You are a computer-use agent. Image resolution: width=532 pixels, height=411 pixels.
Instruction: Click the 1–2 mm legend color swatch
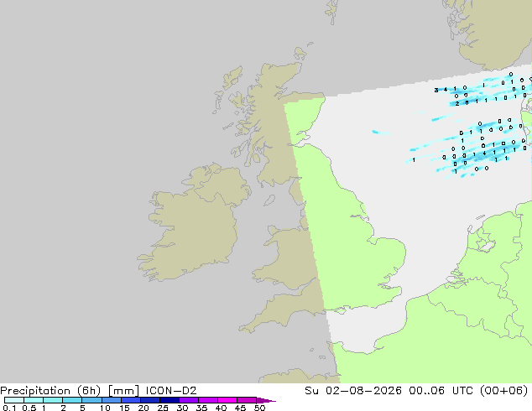53,400
